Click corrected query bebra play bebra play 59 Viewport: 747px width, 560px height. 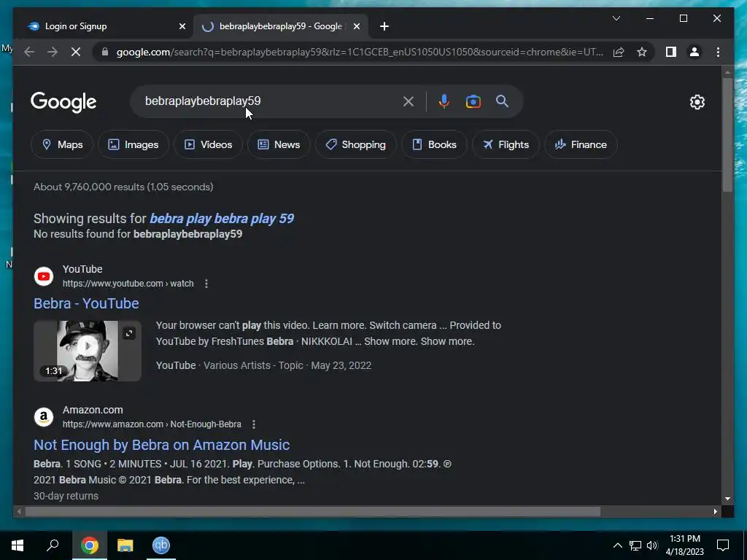click(x=222, y=219)
